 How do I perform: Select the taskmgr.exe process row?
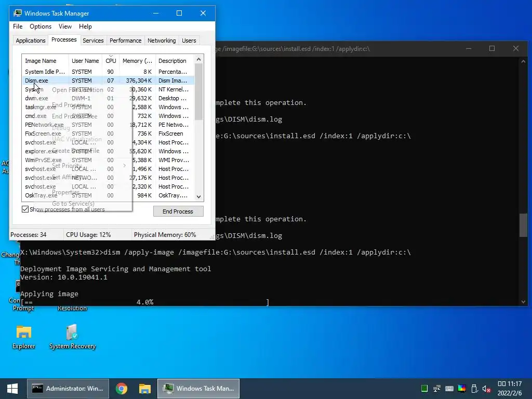(x=108, y=107)
